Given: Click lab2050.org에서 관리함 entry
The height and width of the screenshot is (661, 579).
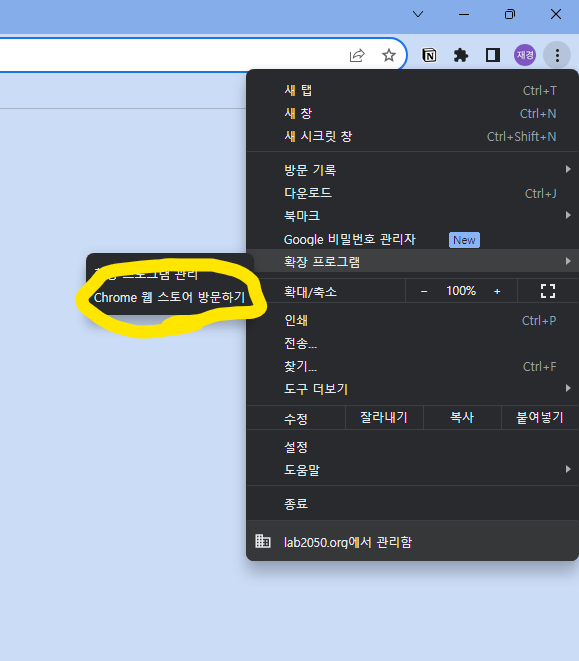Looking at the screenshot, I should click(x=412, y=541).
